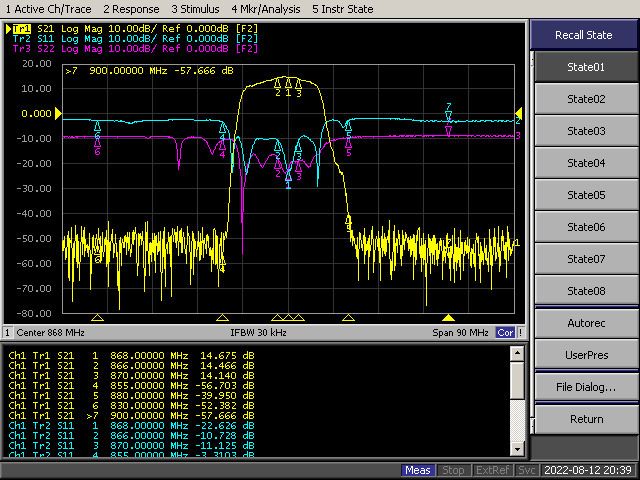This screenshot has height=480, width=640.
Task: Select marker table row 830 MHz -52.382 dB
Action: coord(131,406)
